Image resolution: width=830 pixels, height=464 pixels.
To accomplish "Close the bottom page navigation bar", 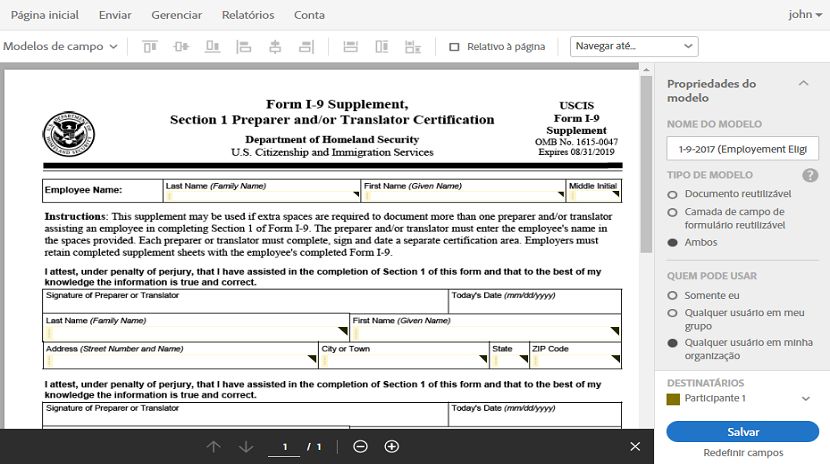I will (x=635, y=447).
